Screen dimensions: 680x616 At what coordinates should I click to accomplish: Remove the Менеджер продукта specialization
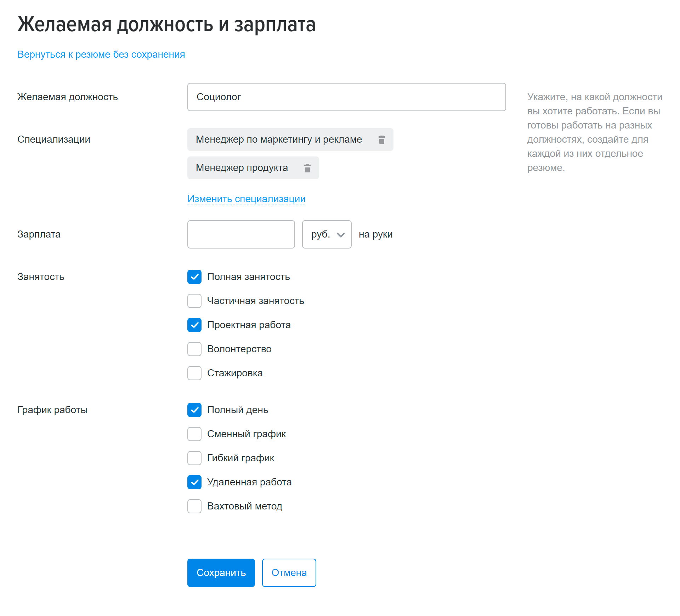click(x=307, y=168)
